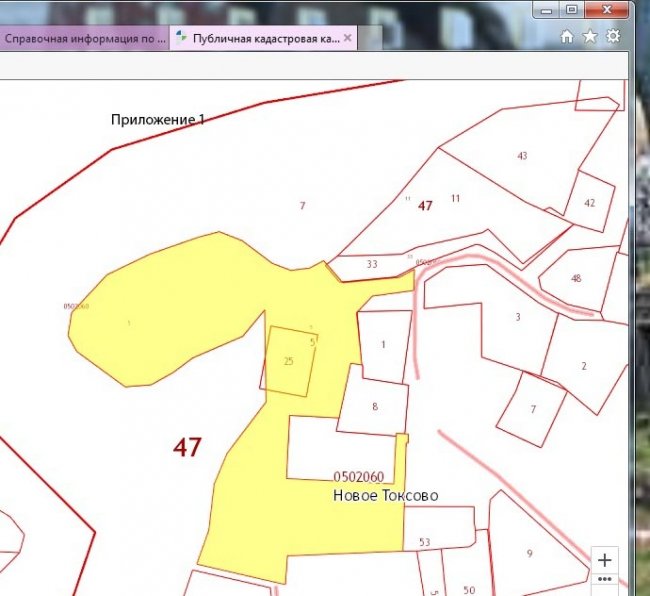This screenshot has height=596, width=650.
Task: Click parcel 8 next to yellow area
Action: coord(374,406)
